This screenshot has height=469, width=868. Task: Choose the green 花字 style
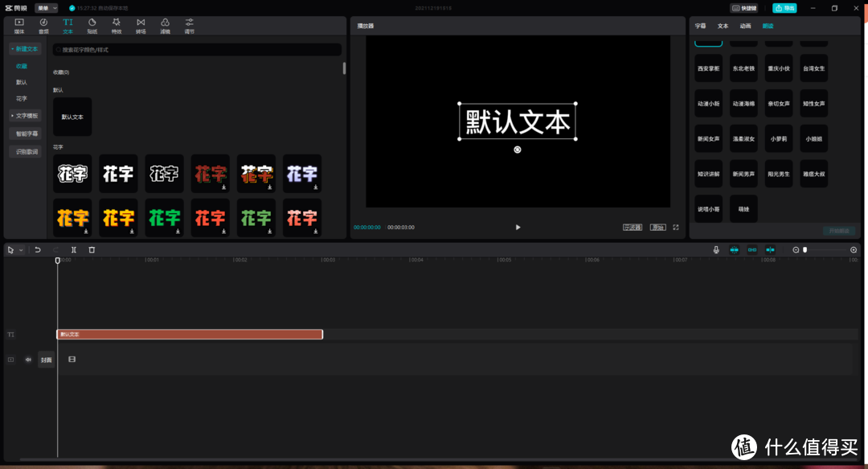tap(165, 218)
